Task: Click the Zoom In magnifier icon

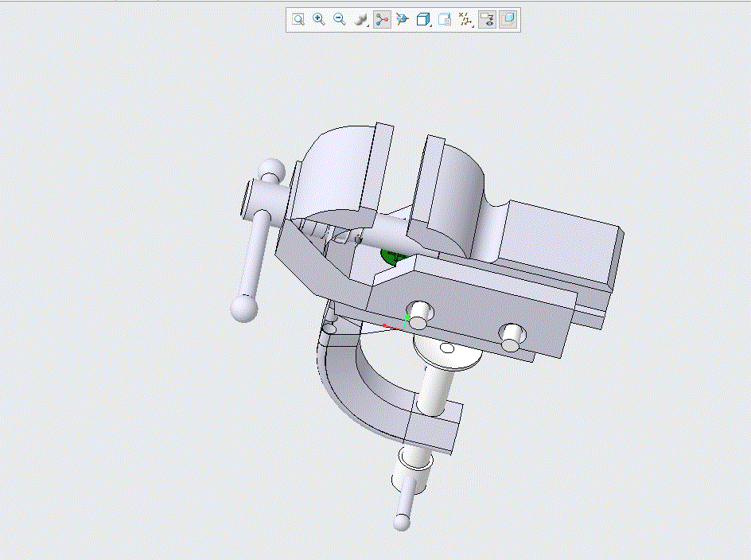Action: coord(318,20)
